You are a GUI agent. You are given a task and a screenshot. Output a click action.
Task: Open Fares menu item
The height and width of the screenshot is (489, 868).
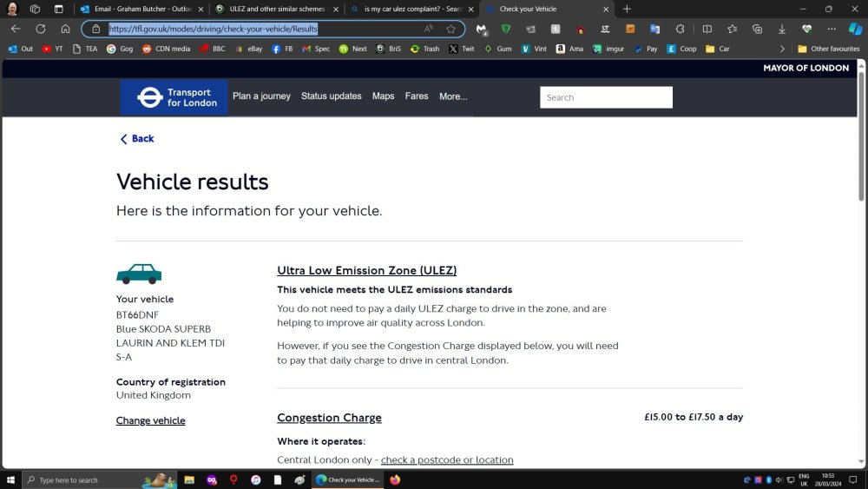tap(417, 96)
